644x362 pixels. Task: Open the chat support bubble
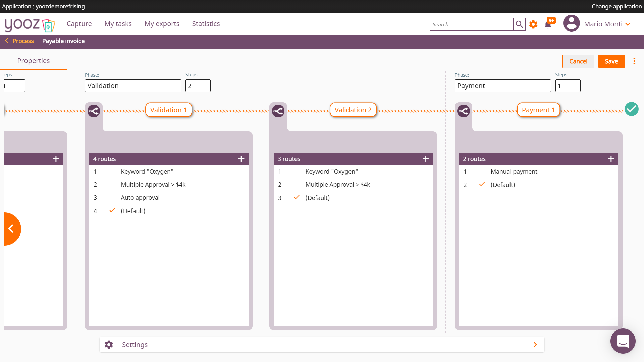pos(623,341)
